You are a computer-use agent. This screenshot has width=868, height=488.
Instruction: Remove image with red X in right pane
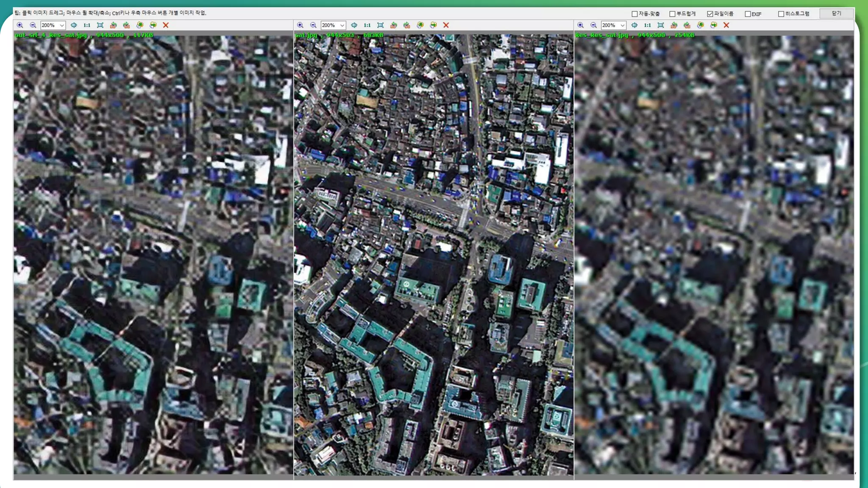726,25
